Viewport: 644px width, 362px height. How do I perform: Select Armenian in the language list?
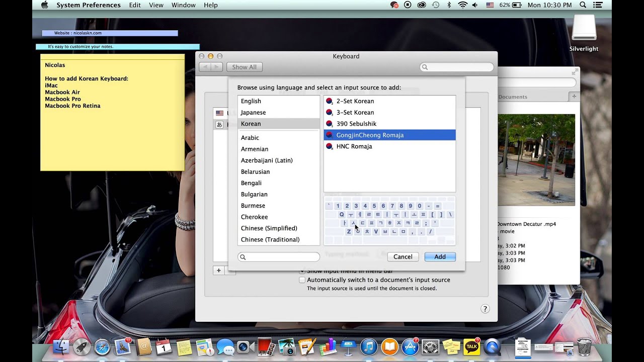[x=279, y=149]
